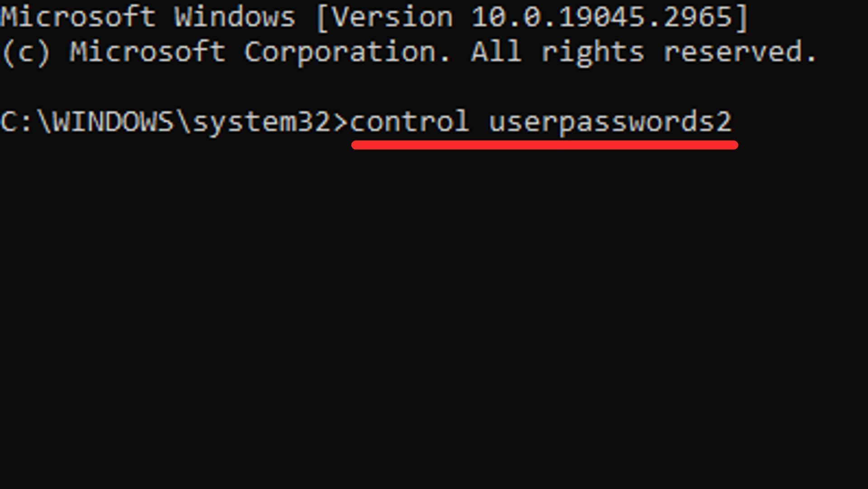Click "WINDOWS" in the prompt path
The width and height of the screenshot is (868, 489).
[x=113, y=122]
